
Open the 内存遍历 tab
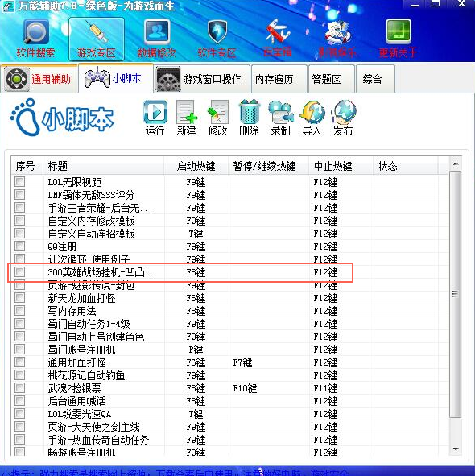279,79
